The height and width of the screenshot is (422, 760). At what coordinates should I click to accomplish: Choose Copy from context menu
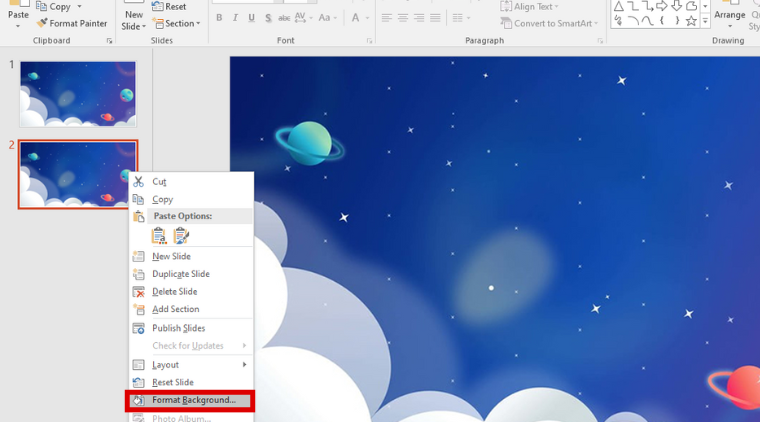(191, 200)
